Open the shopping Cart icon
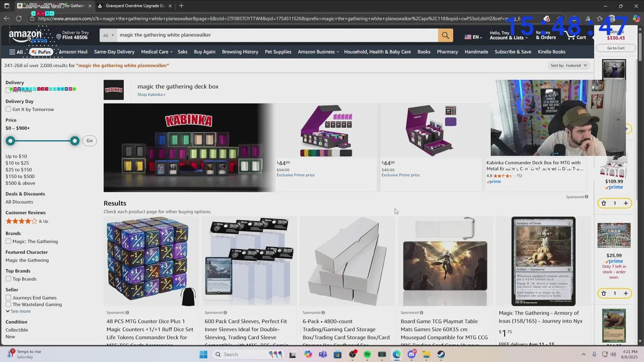 (576, 35)
